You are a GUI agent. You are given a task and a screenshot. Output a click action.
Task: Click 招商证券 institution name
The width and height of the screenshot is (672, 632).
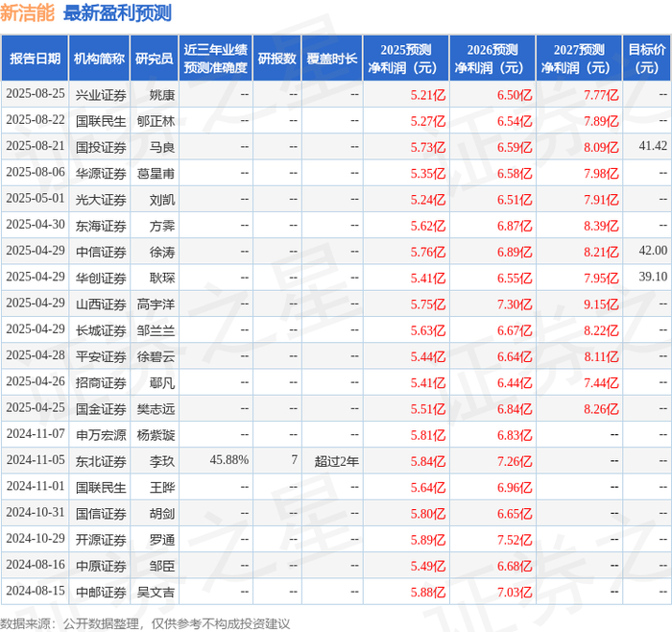click(101, 382)
